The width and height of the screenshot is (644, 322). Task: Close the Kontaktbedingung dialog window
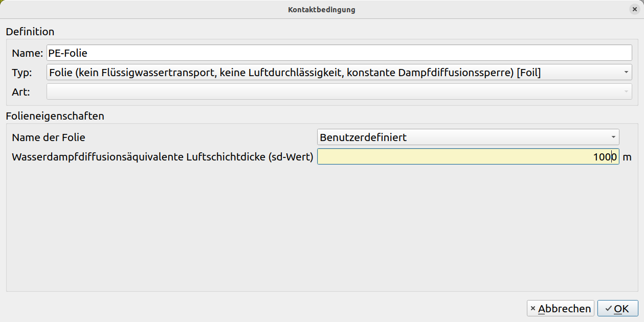(634, 9)
